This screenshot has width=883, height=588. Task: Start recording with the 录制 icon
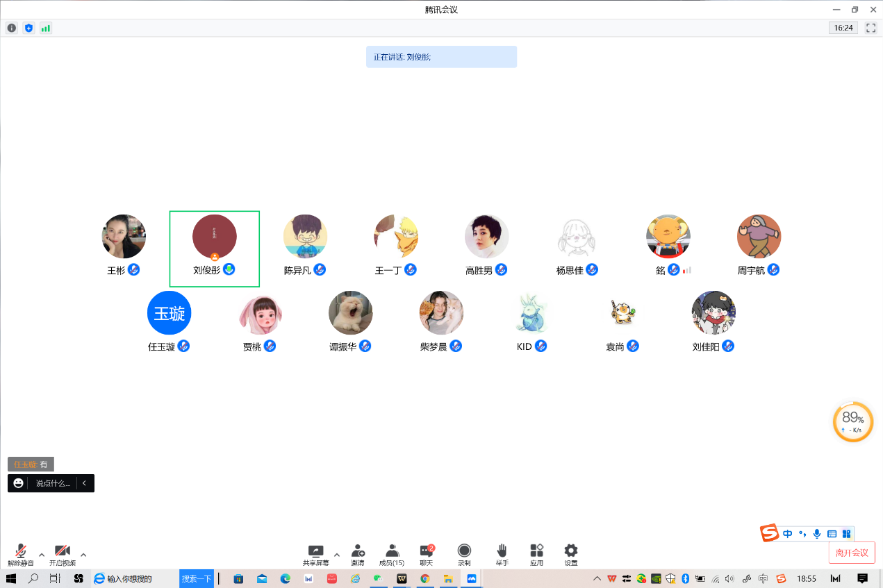point(464,553)
